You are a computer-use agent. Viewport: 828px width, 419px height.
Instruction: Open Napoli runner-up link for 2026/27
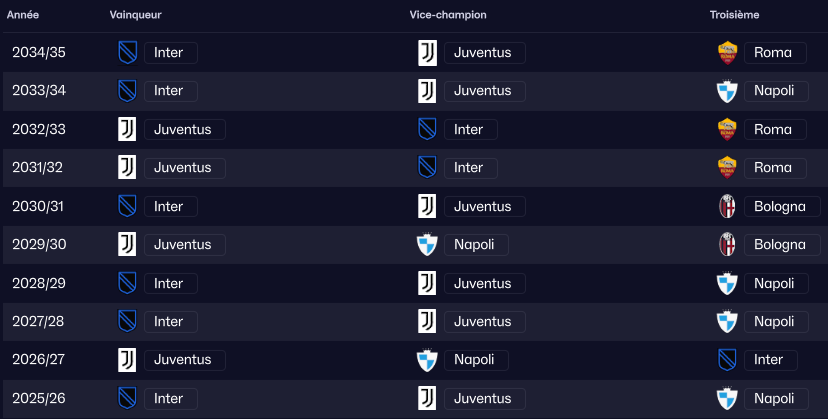pyautogui.click(x=476, y=360)
